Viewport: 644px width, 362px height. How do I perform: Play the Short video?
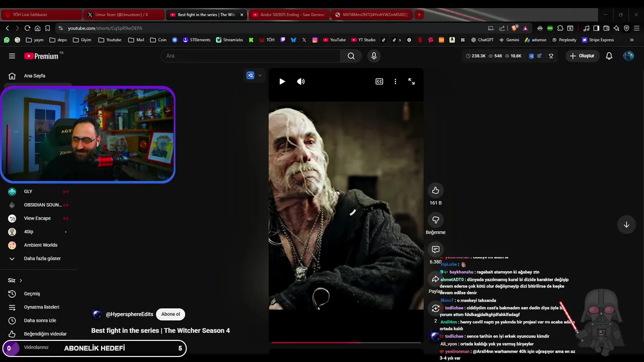point(282,81)
